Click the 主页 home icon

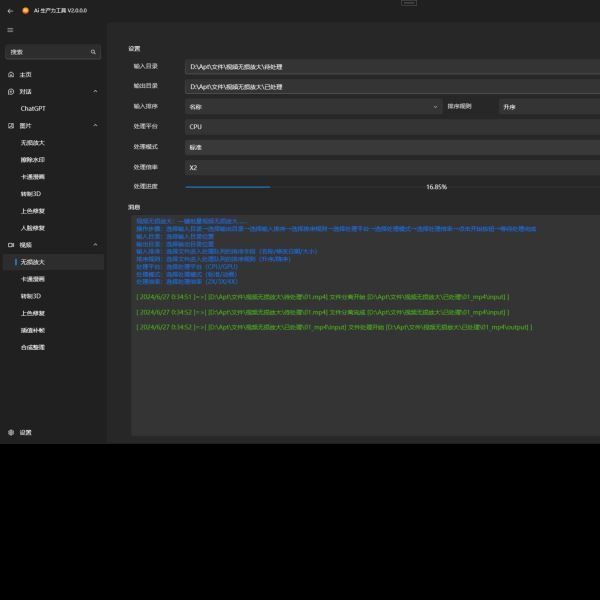pyautogui.click(x=11, y=75)
